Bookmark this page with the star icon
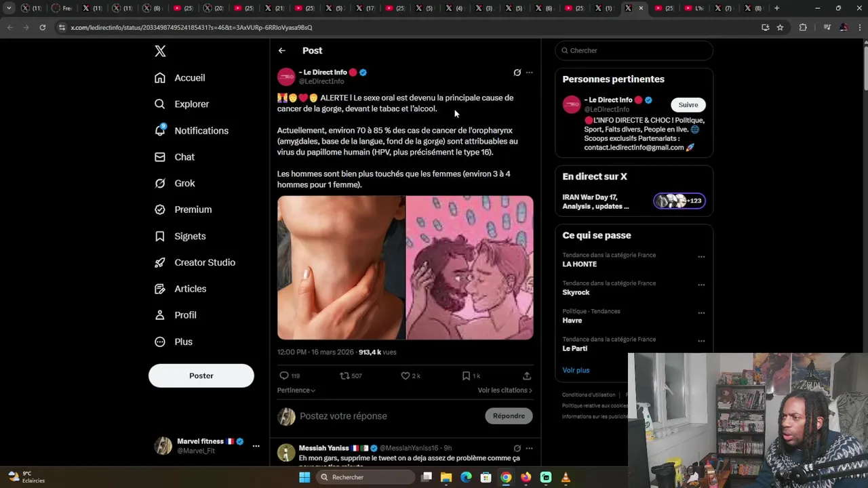 780,28
